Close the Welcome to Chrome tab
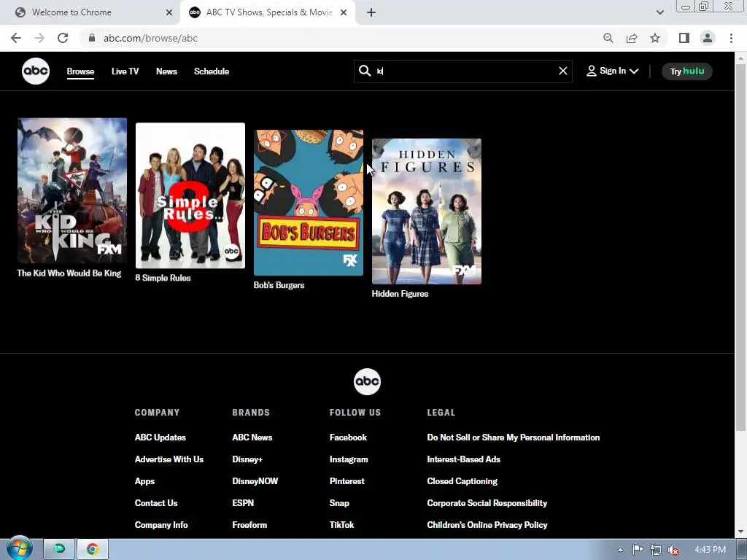 click(x=169, y=12)
